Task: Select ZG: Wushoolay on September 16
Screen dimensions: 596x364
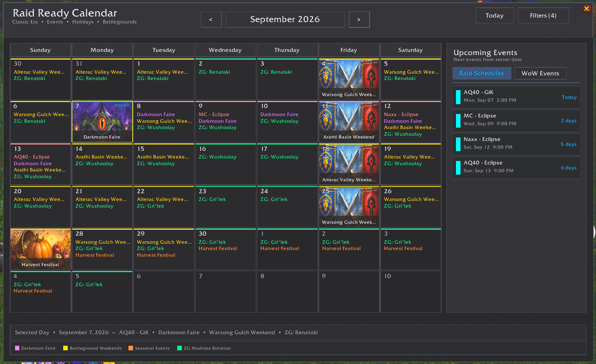Action: point(218,157)
